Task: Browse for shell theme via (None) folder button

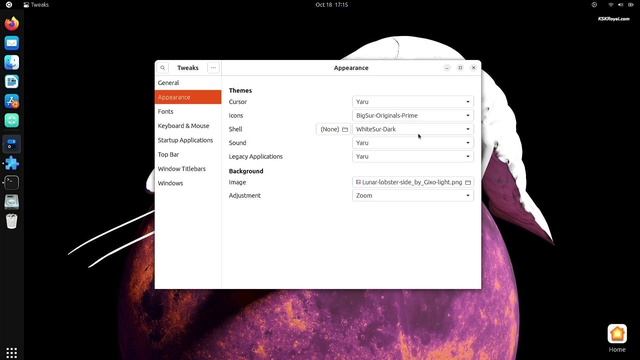Action: coord(333,129)
